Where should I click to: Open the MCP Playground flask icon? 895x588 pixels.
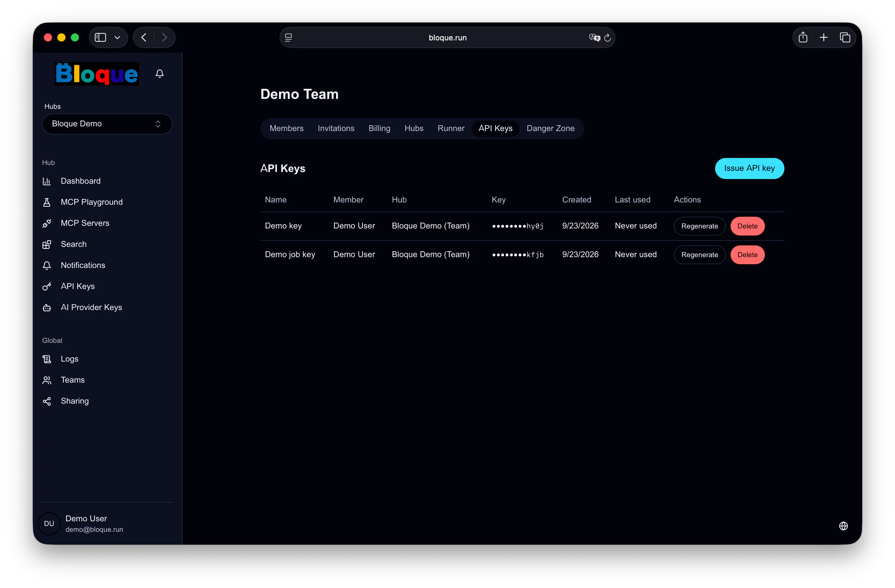point(47,202)
